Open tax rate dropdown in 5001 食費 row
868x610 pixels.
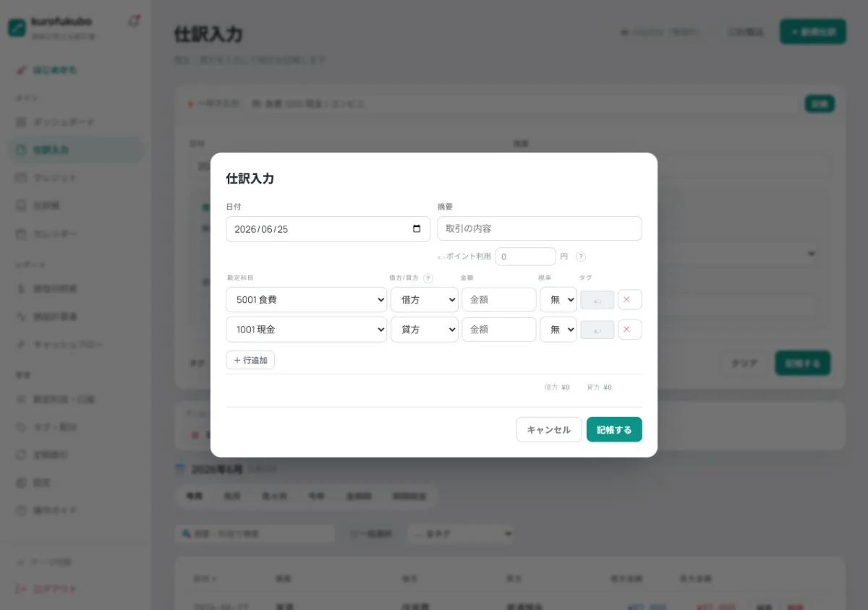[558, 299]
